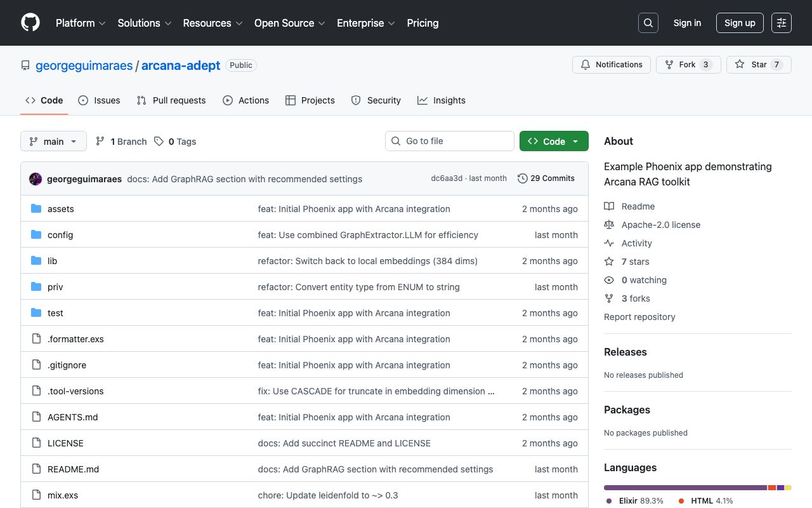Viewport: 812px width, 508px height.
Task: Click the commit history clock icon
Action: [522, 178]
